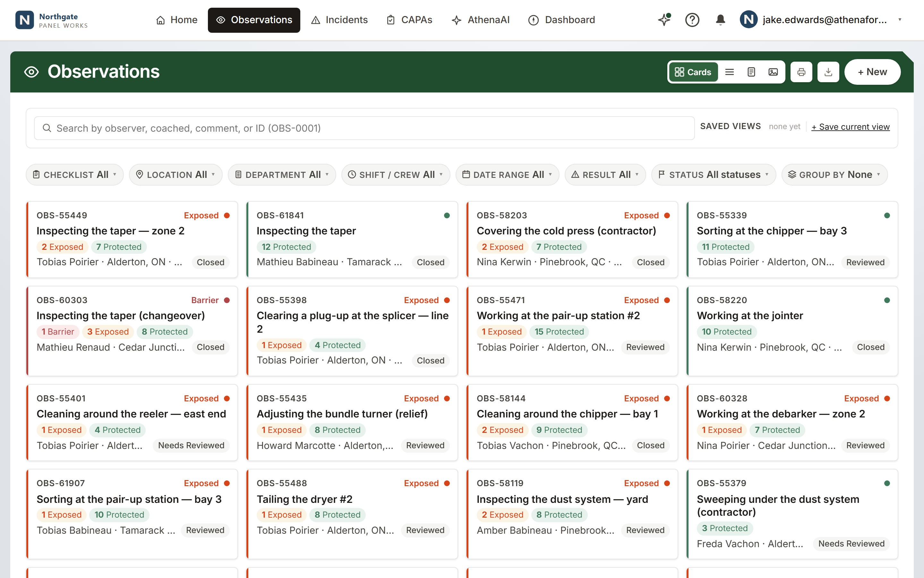This screenshot has height=578, width=924.
Task: Click the eye icon beside Observations heading
Action: point(31,72)
